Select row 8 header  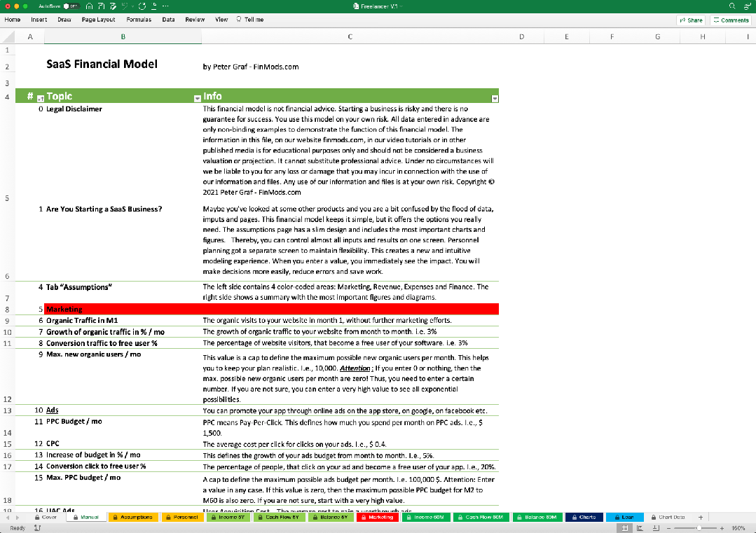pyautogui.click(x=7, y=310)
